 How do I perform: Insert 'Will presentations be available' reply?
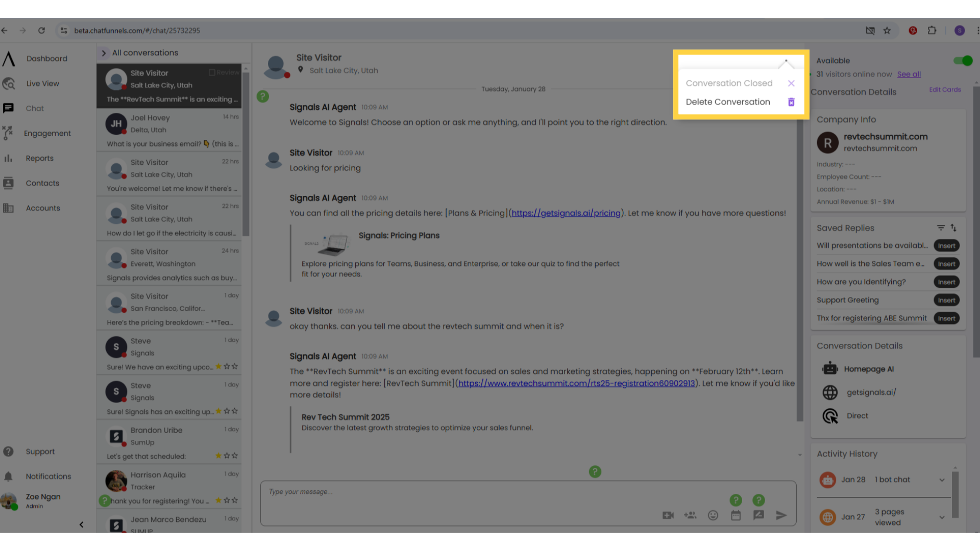pyautogui.click(x=946, y=246)
